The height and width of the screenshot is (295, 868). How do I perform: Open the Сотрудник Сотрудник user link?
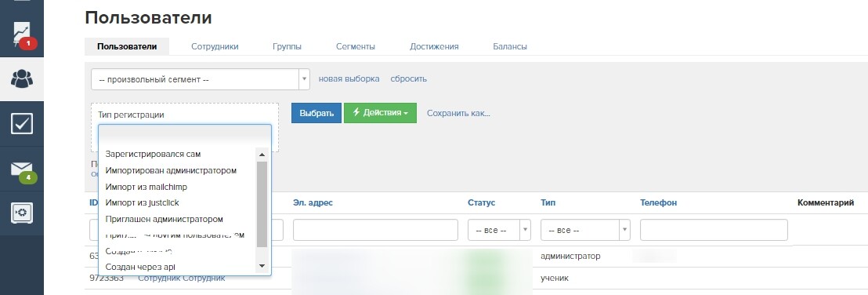(x=182, y=279)
